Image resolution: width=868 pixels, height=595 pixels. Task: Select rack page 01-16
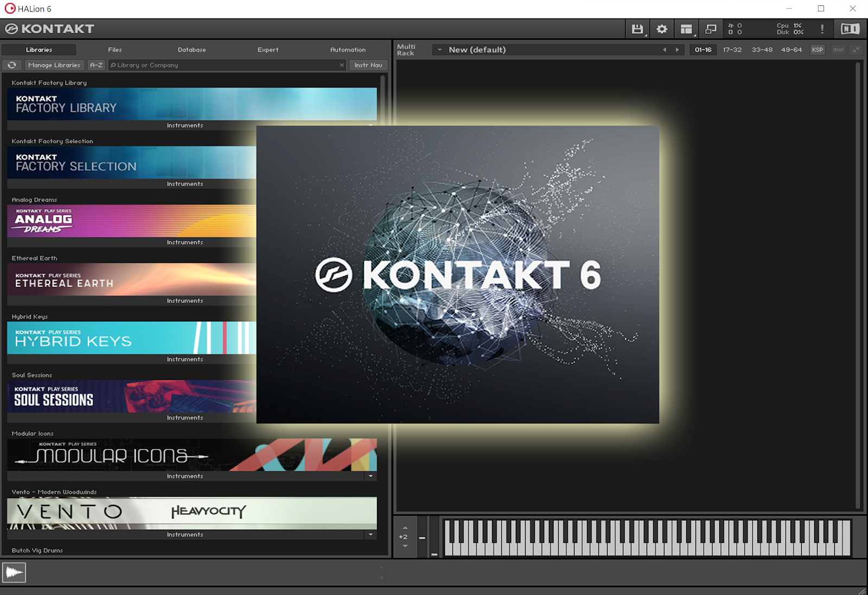tap(703, 50)
